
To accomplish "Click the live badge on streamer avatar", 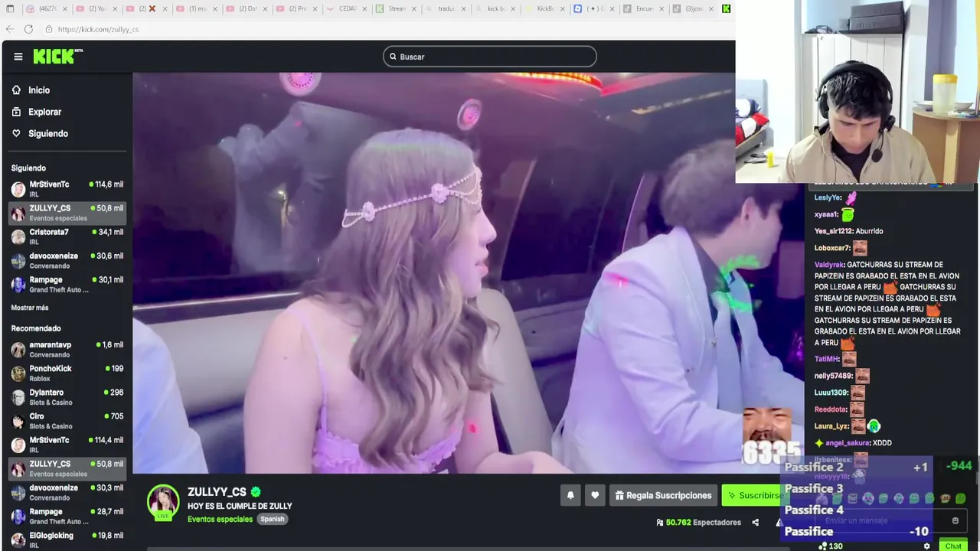I will coord(163,516).
